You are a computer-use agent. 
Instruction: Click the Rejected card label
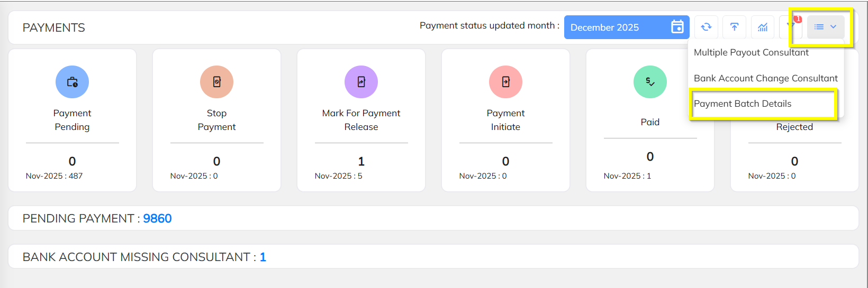pyautogui.click(x=794, y=127)
